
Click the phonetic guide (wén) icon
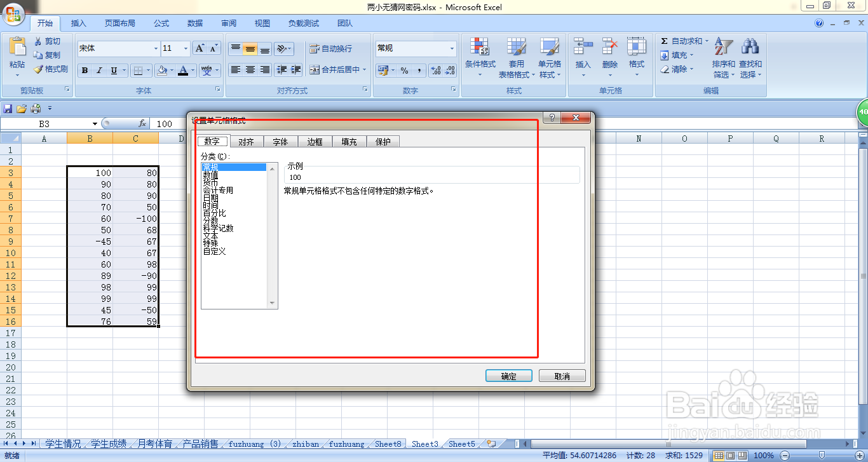(x=206, y=71)
